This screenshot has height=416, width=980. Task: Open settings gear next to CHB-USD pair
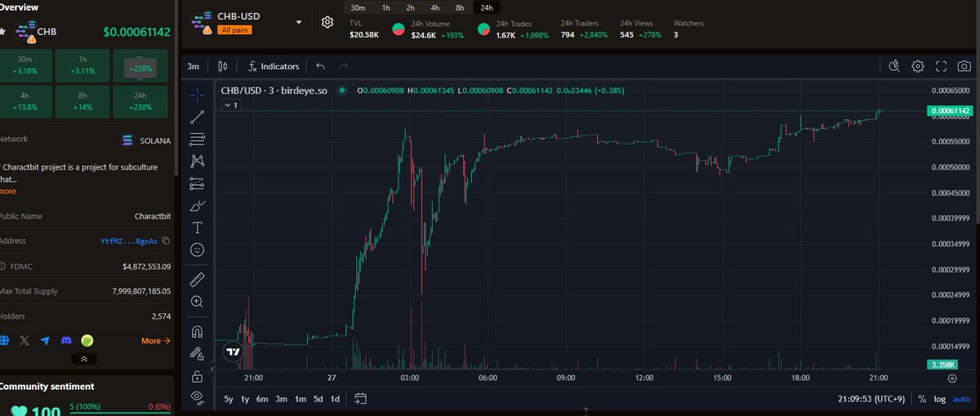[327, 22]
